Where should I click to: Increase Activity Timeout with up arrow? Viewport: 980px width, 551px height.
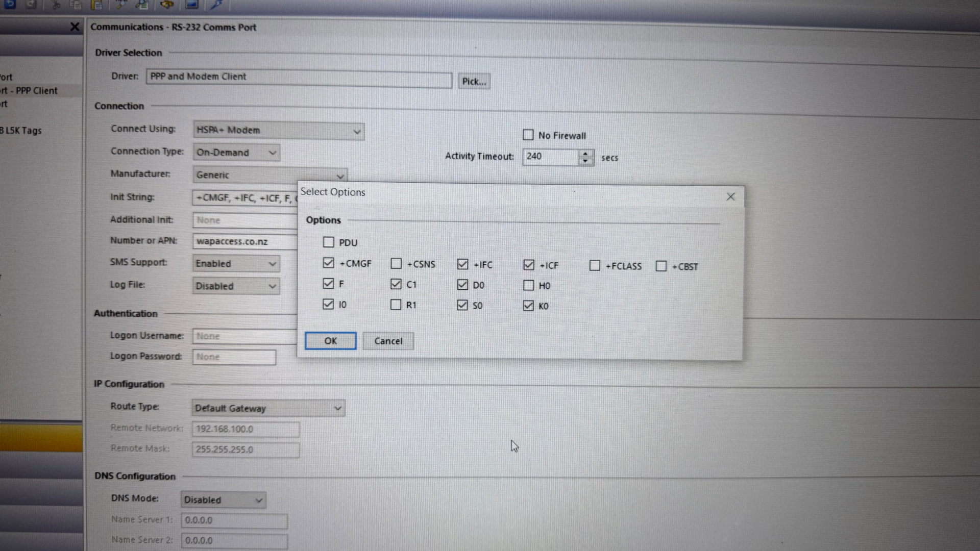tap(585, 153)
